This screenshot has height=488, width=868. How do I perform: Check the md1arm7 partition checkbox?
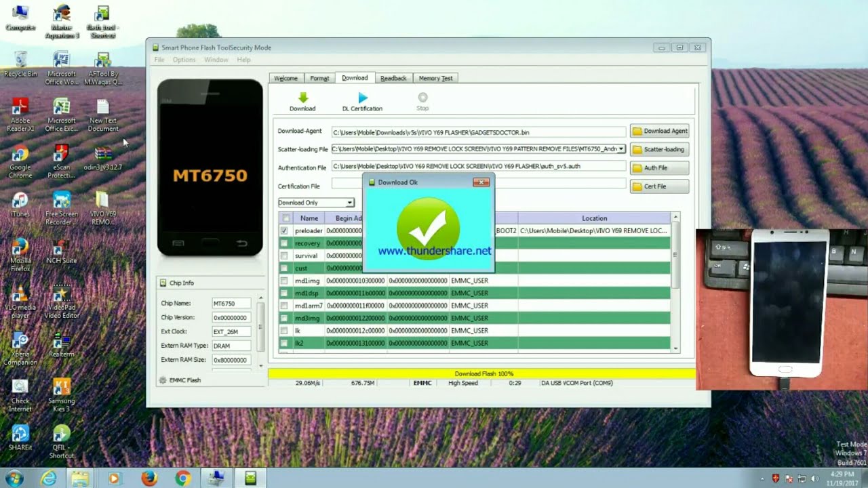point(284,306)
